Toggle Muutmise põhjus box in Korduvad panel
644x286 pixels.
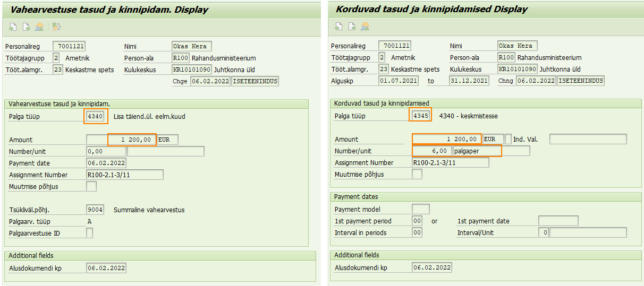[417, 174]
